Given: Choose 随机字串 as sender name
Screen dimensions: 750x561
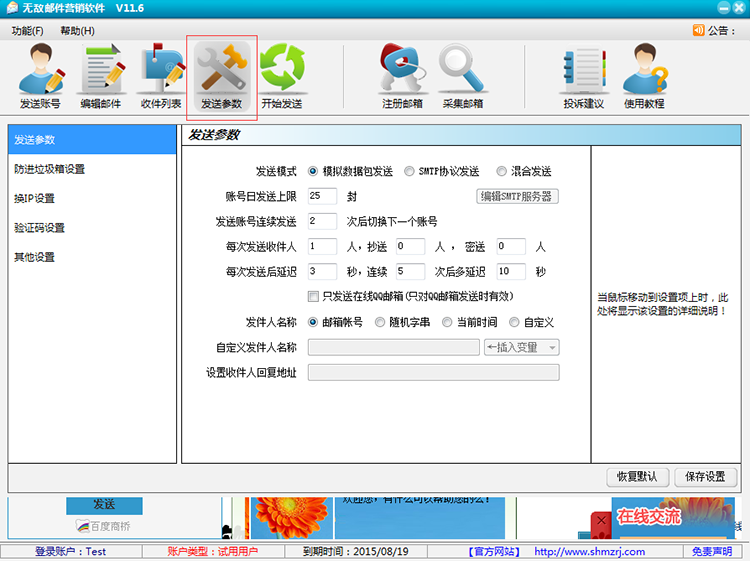Looking at the screenshot, I should point(380,322).
